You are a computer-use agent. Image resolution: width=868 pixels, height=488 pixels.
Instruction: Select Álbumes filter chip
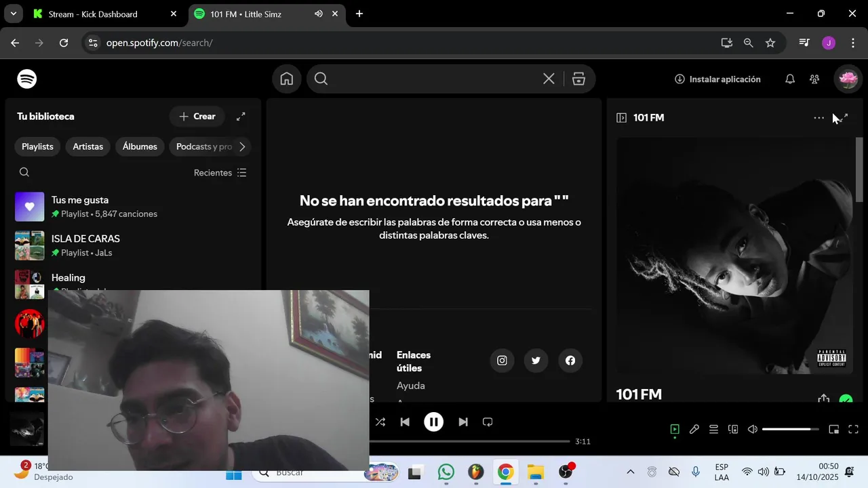[x=140, y=146]
